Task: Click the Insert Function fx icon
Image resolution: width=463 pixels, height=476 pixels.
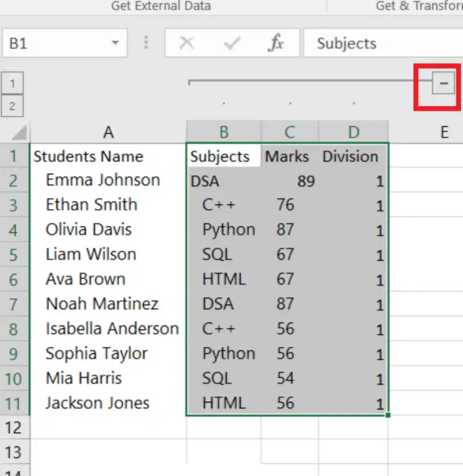Action: point(277,43)
